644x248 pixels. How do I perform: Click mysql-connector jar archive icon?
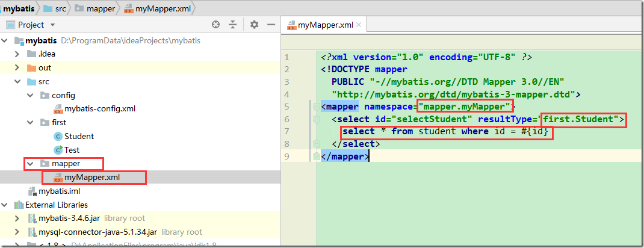pyautogui.click(x=32, y=232)
